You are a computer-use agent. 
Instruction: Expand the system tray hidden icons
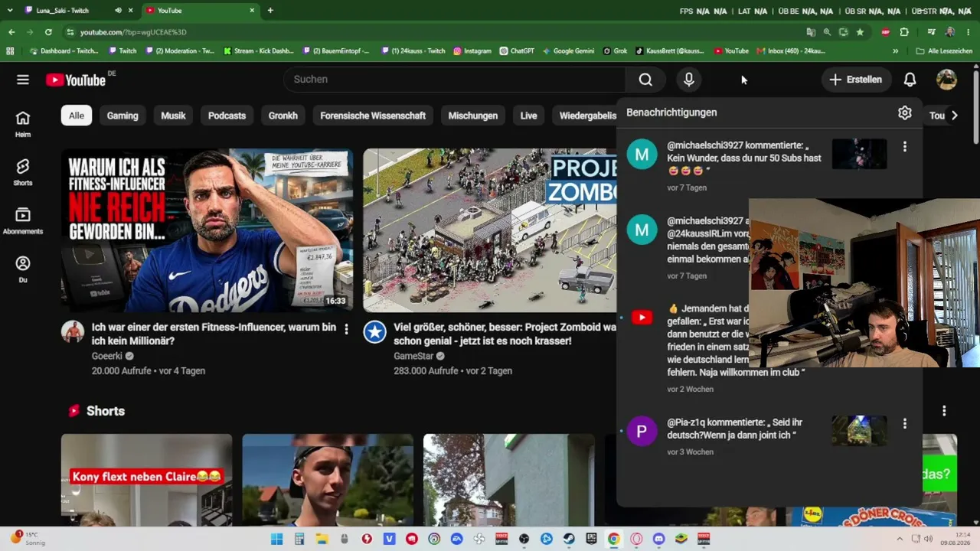[x=900, y=539]
